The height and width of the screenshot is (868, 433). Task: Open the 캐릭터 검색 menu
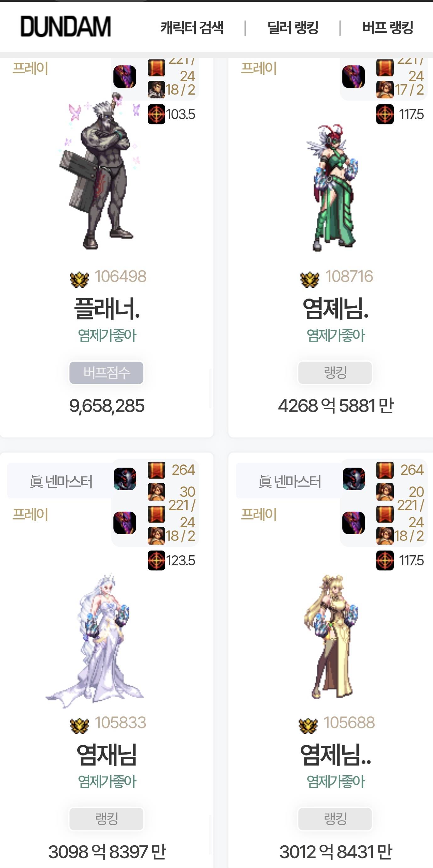point(192,27)
